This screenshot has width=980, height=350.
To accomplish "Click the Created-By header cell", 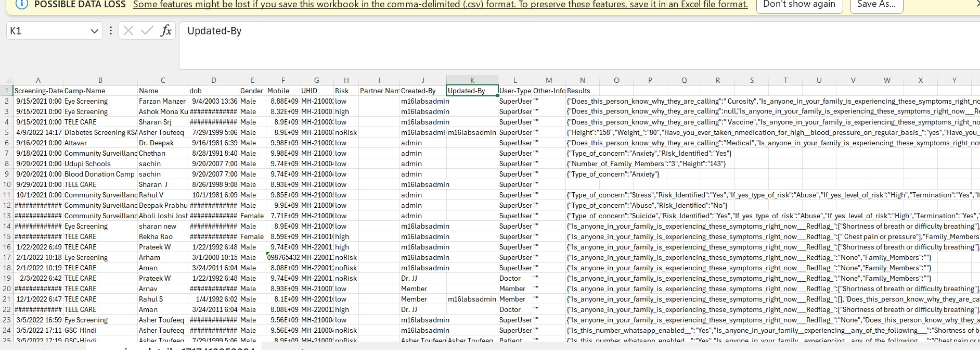I will pyautogui.click(x=423, y=91).
